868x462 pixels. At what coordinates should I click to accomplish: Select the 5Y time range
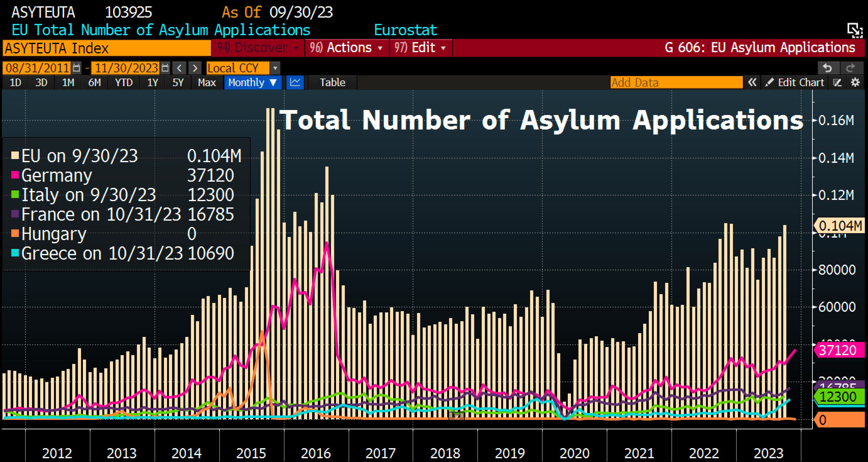click(178, 82)
